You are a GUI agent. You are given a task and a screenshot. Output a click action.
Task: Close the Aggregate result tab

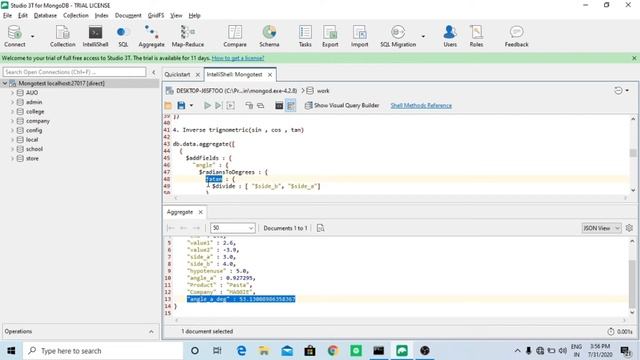(200, 212)
